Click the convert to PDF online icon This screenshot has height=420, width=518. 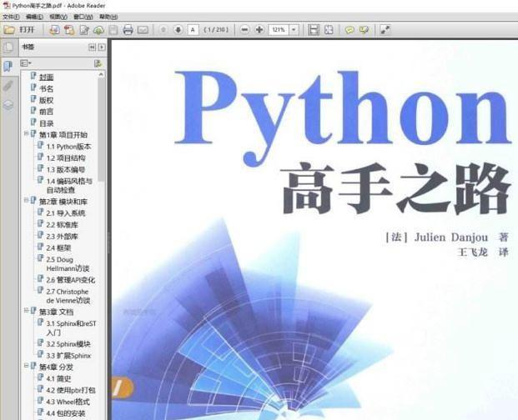tap(54, 30)
